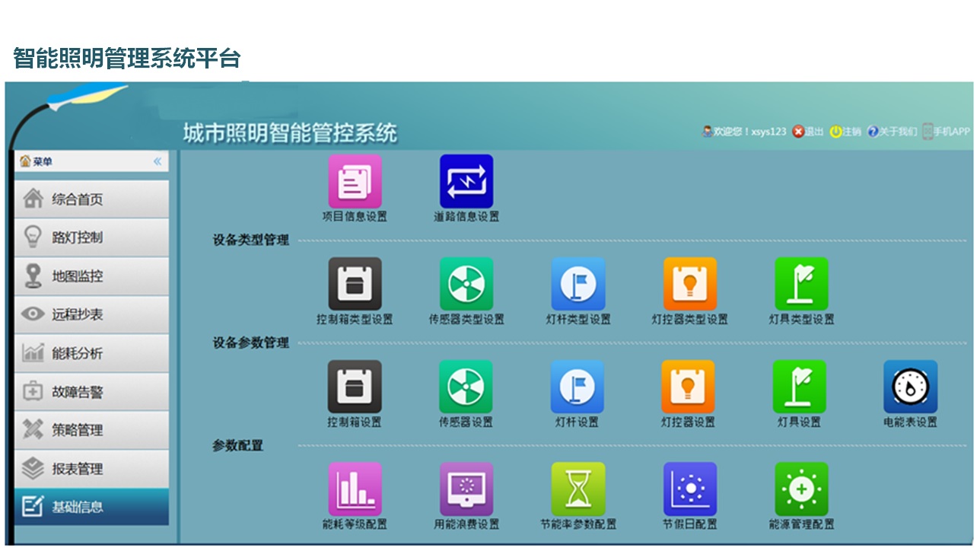
Task: Click the 灯控器设置 icon
Action: coord(688,387)
